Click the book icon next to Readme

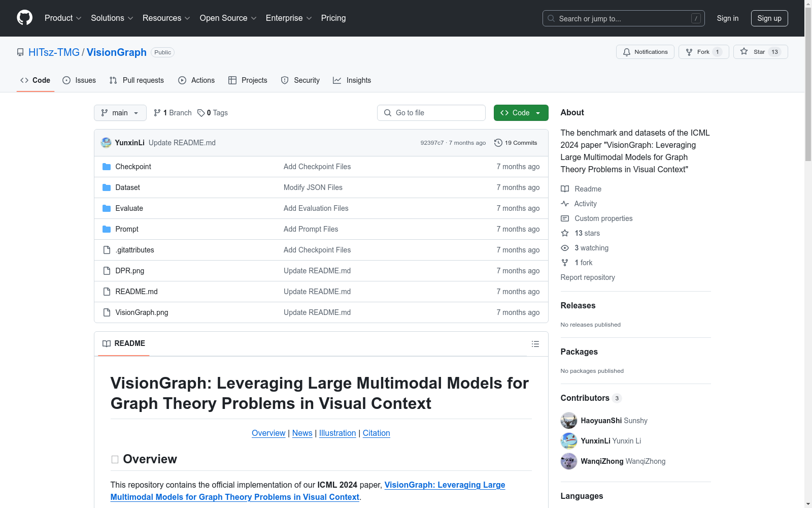coord(565,189)
